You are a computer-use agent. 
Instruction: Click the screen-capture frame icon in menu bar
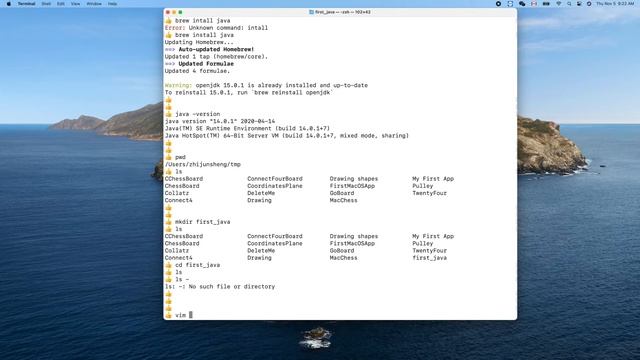[x=510, y=4]
